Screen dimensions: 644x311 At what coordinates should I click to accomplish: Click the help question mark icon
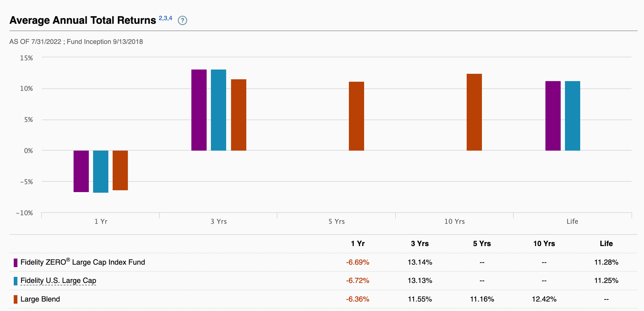coord(182,20)
